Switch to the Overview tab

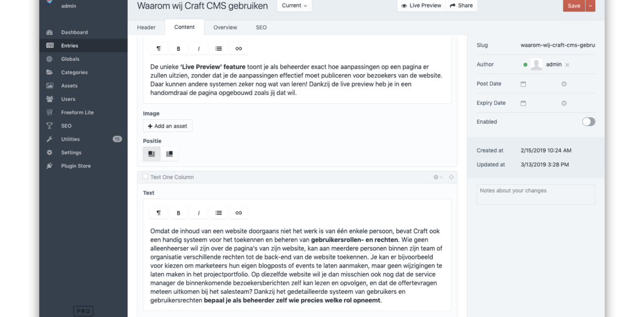pyautogui.click(x=225, y=27)
